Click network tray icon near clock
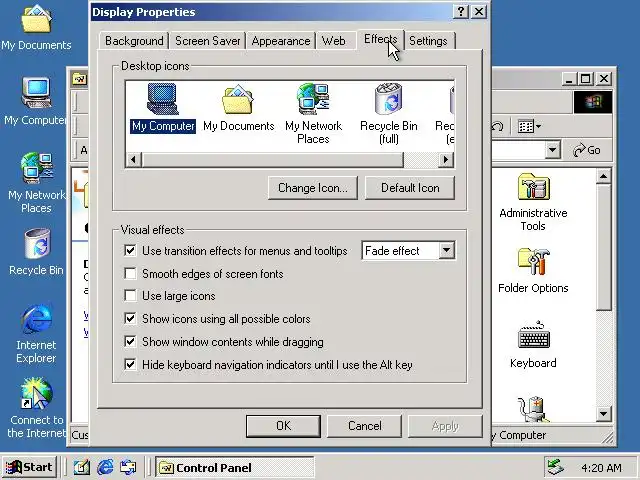This screenshot has width=640, height=480. tap(556, 467)
